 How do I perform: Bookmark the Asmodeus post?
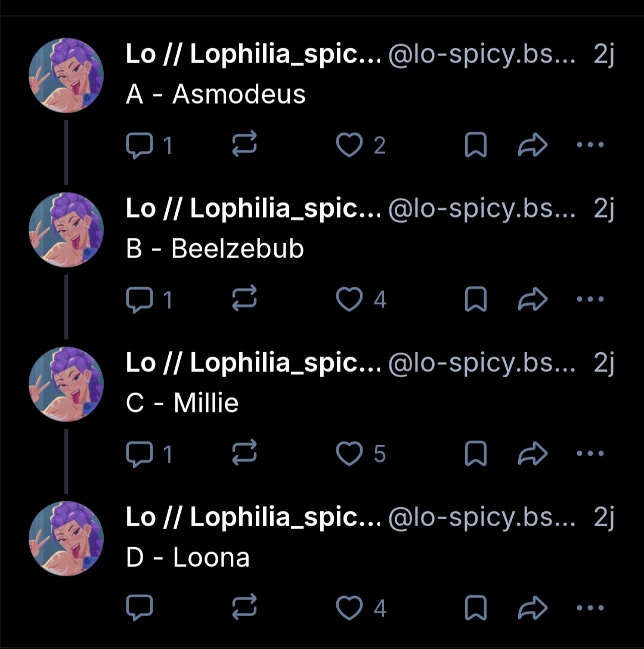pos(475,145)
